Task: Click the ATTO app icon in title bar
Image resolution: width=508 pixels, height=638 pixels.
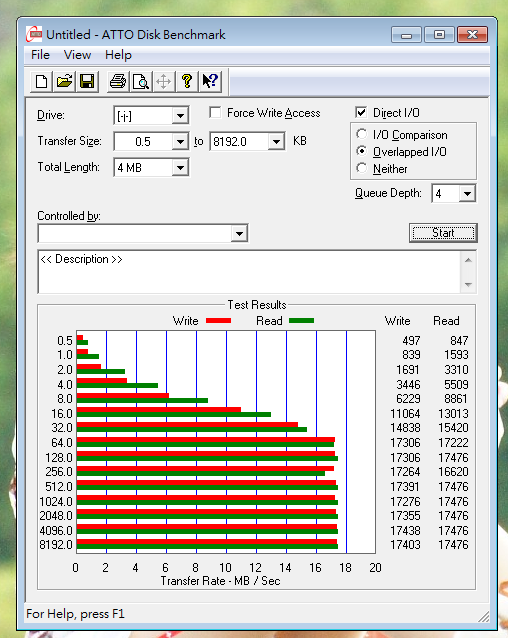Action: click(34, 34)
